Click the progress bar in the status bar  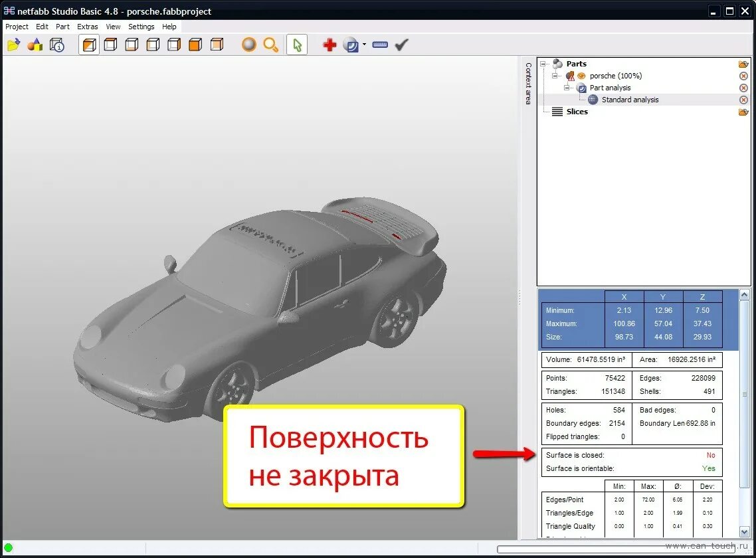[616, 549]
